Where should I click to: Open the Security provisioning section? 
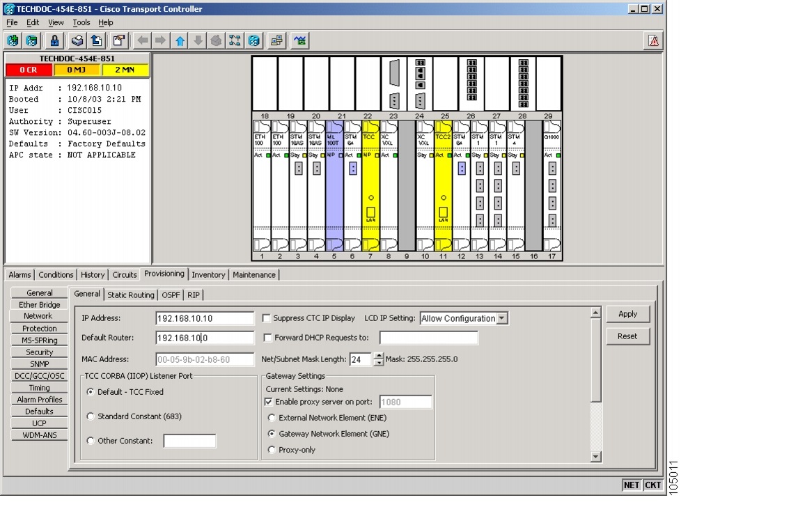tap(39, 352)
